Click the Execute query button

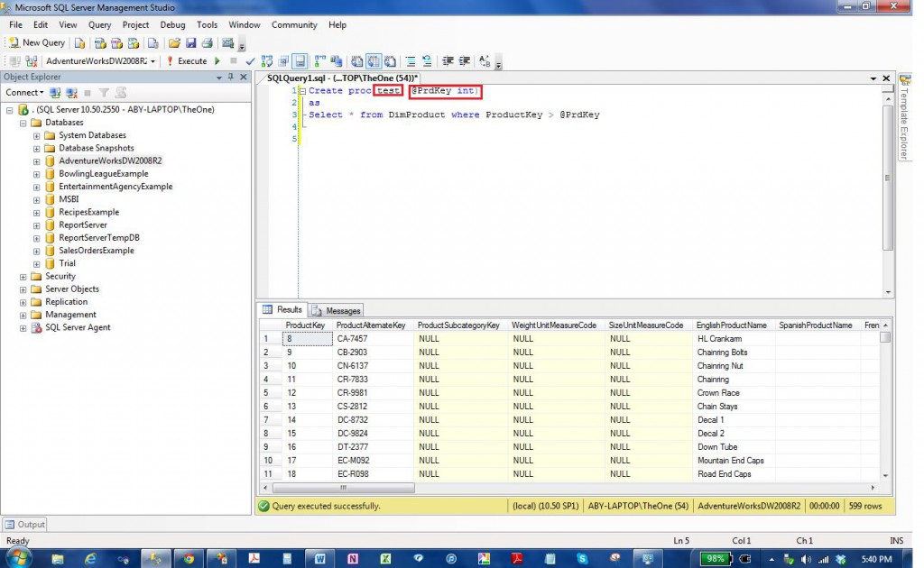187,61
